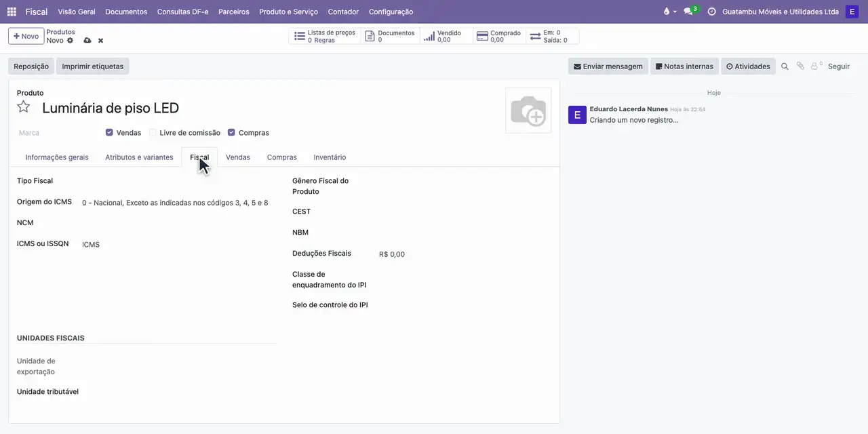This screenshot has width=868, height=434.
Task: Switch to the Atributos e variantes tab
Action: [x=139, y=157]
